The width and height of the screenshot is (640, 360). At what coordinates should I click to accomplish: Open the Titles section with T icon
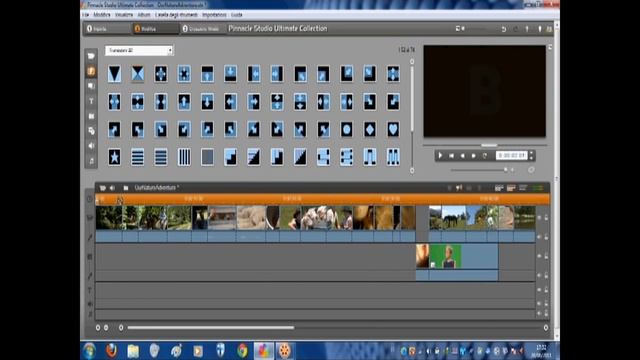click(91, 101)
